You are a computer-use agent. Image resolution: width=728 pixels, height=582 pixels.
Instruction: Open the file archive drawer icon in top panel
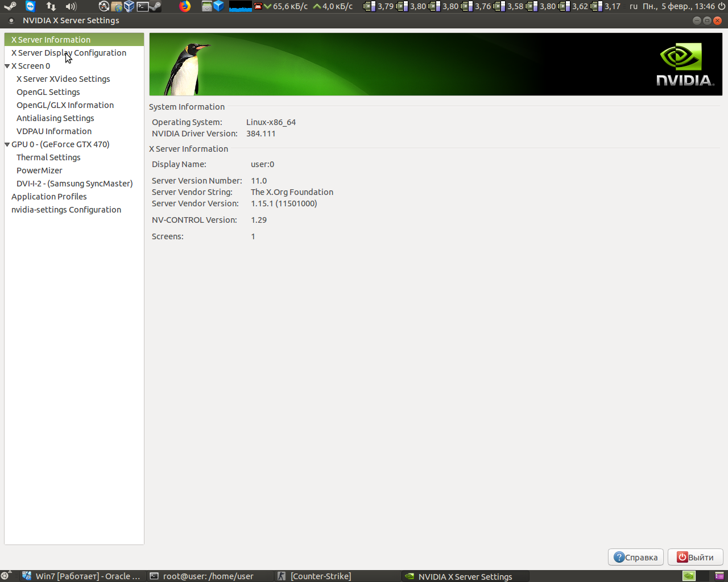coord(207,6)
